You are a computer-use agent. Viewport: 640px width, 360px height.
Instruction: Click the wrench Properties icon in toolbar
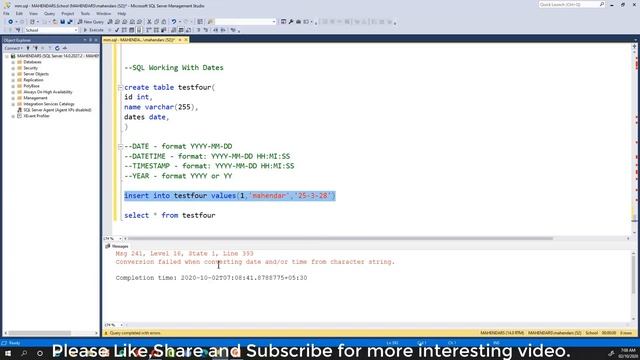pyautogui.click(x=291, y=22)
